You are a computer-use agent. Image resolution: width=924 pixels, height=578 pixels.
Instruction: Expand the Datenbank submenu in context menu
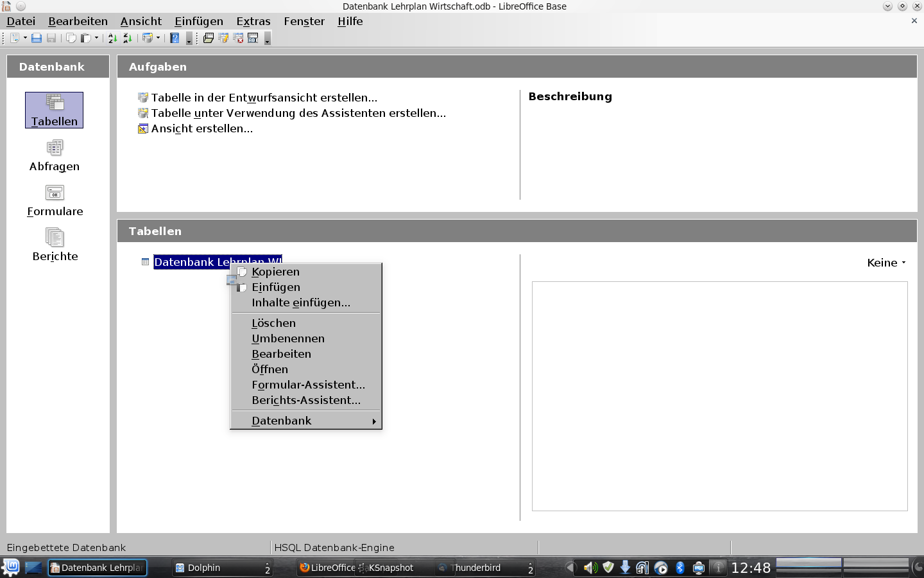point(306,421)
